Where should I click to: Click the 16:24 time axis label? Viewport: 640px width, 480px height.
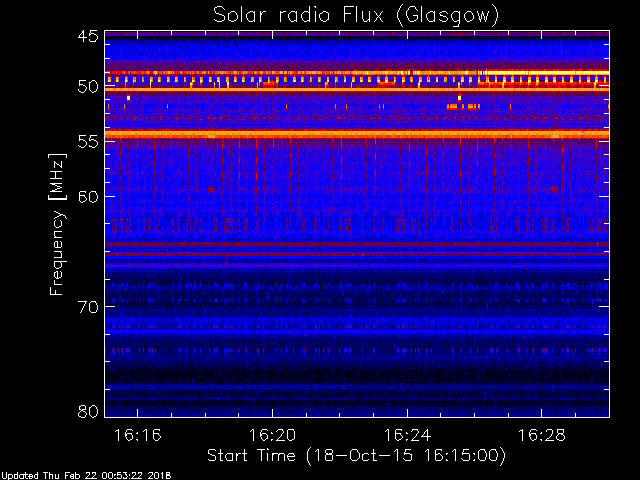point(407,435)
